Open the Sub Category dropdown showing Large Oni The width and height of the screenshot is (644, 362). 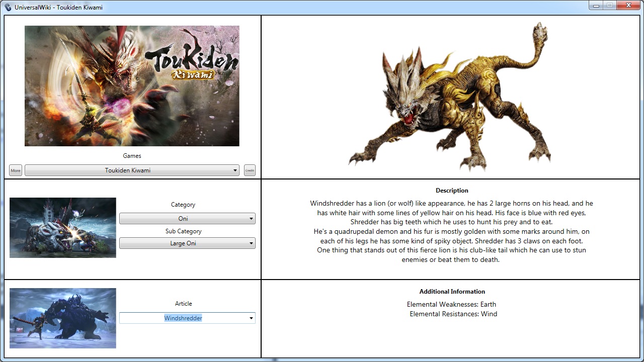187,243
